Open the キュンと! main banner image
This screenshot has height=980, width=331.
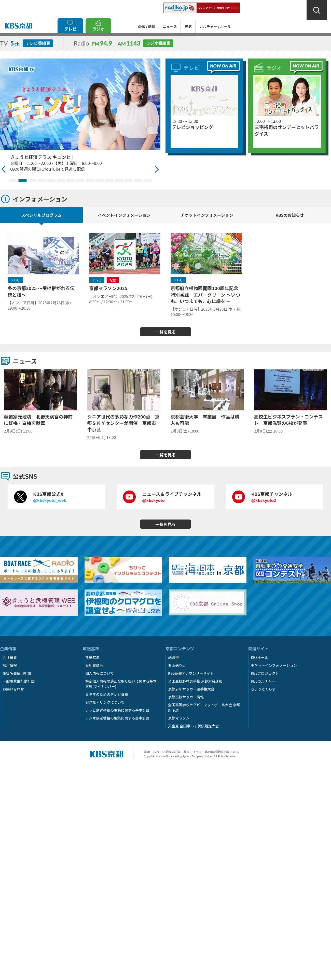(x=80, y=104)
